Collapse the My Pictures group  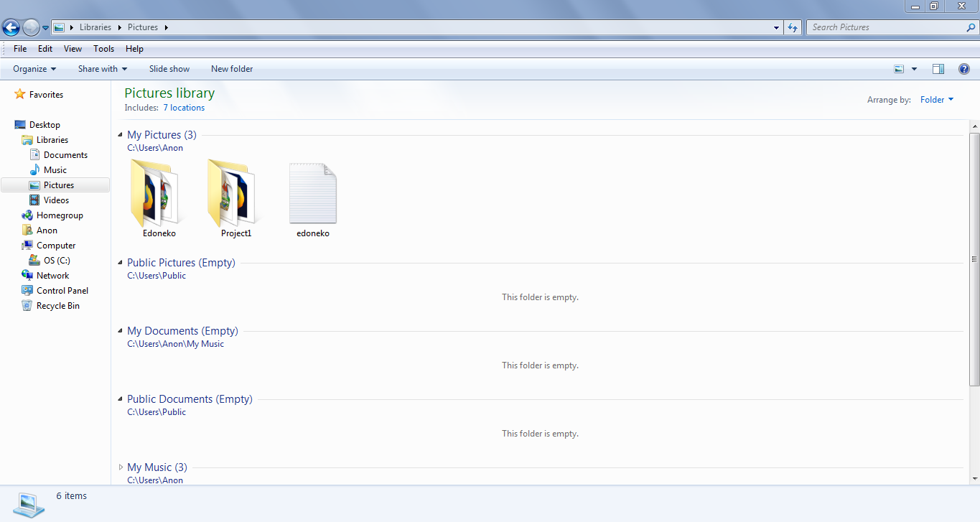pyautogui.click(x=121, y=135)
